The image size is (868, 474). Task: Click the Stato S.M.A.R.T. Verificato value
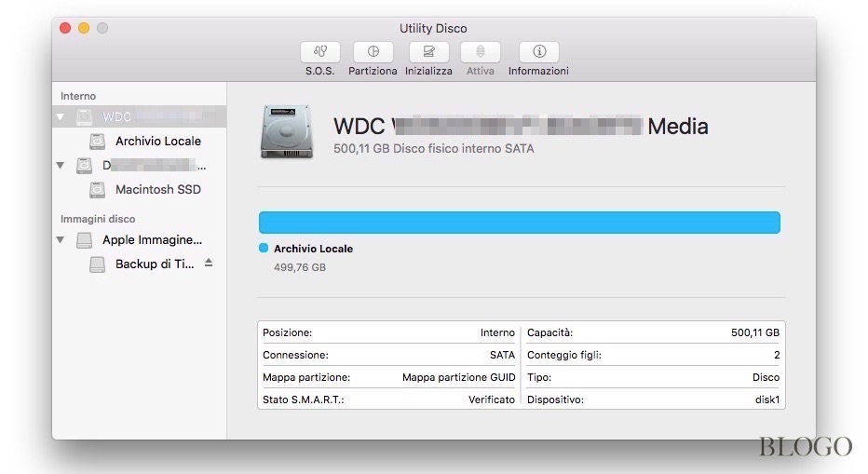pyautogui.click(x=492, y=400)
